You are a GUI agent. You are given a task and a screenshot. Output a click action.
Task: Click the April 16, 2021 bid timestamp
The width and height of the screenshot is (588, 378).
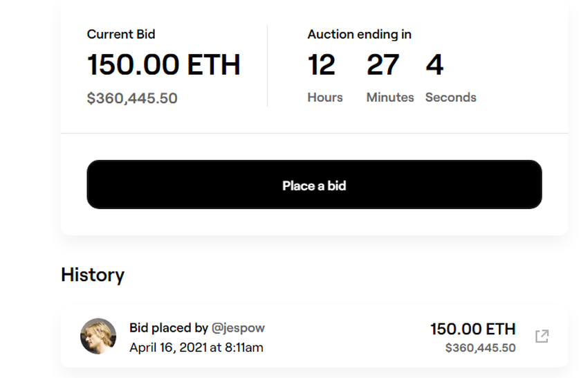coord(196,348)
